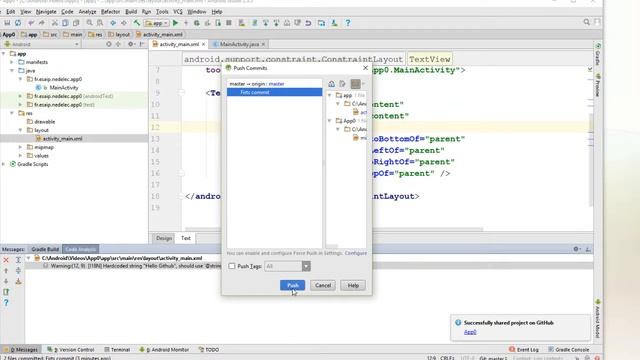The image size is (640, 360).
Task: Click the Debug app bug icon
Action: tap(197, 23)
